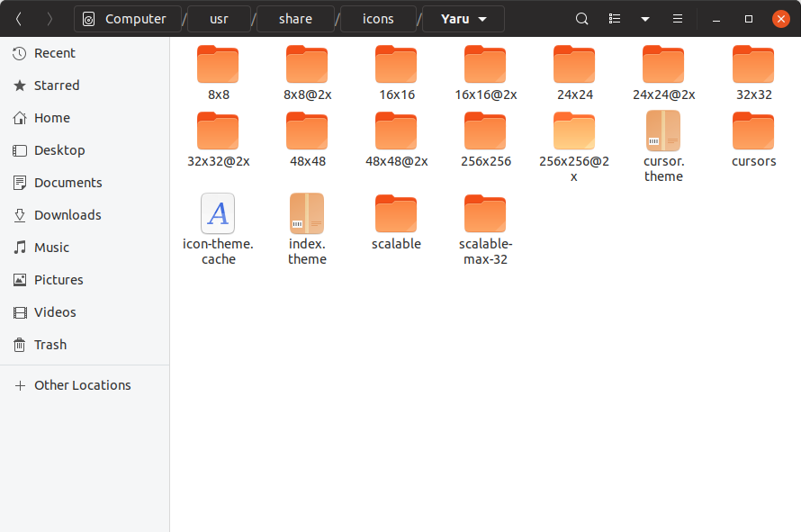Open Pictures in the sidebar

tap(85, 280)
